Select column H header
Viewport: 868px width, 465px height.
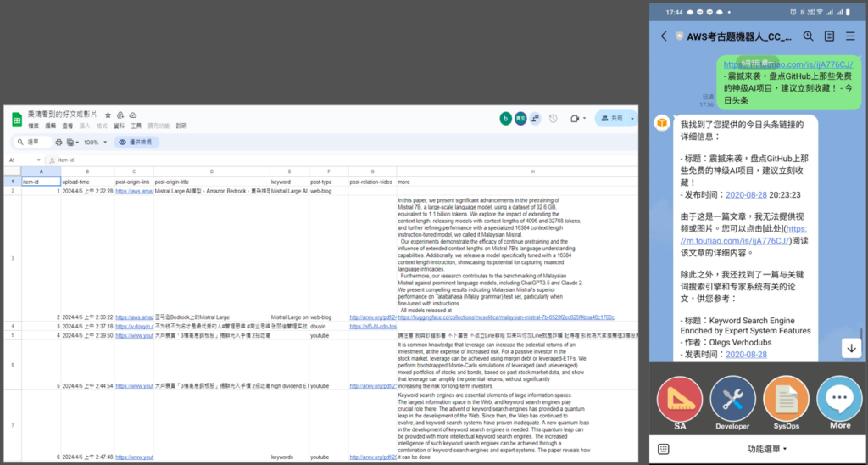pyautogui.click(x=517, y=171)
